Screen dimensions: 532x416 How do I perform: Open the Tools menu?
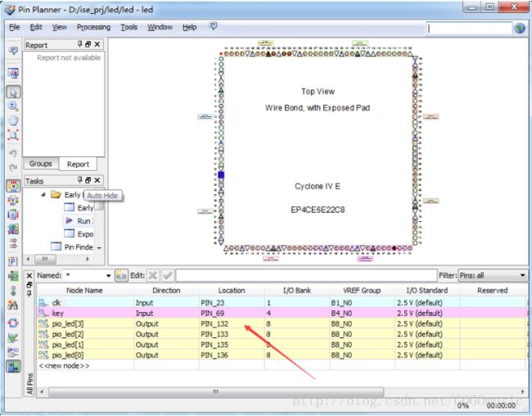129,27
